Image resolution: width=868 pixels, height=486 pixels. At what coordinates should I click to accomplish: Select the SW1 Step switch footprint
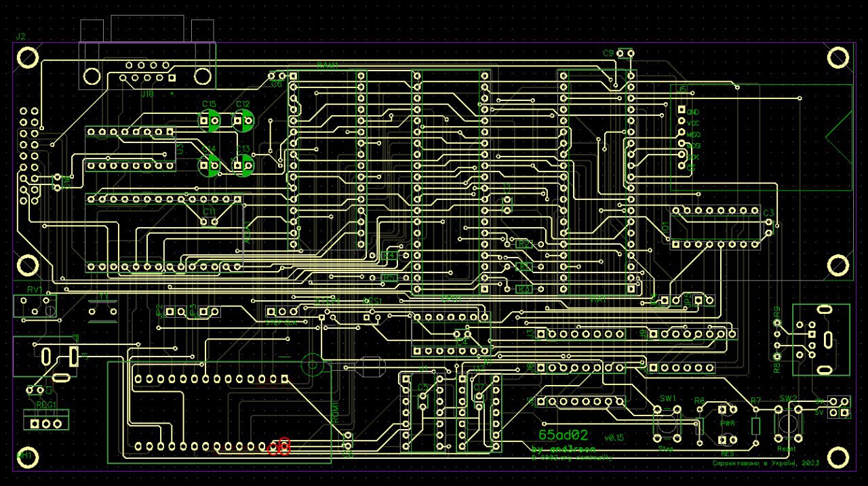click(668, 424)
